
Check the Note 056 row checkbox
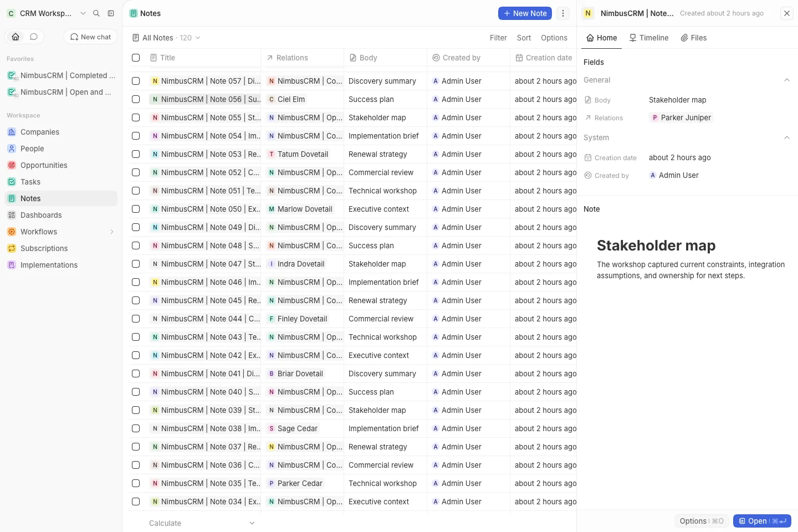coord(136,99)
